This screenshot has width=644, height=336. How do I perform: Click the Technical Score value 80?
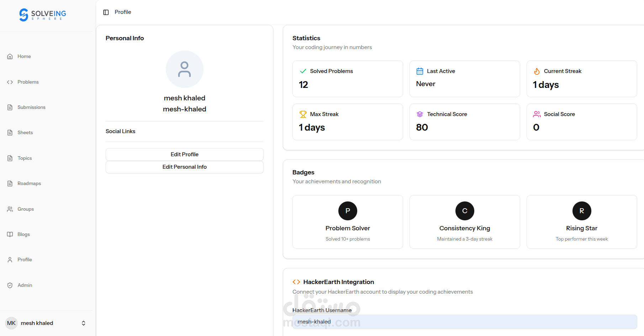point(422,127)
